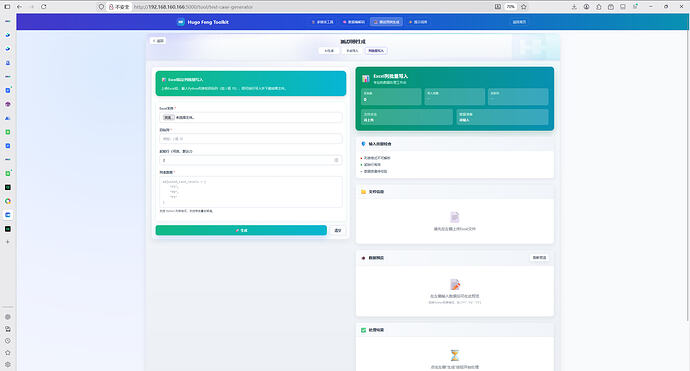The image size is (690, 371).
Task: Open the history clock icon in left sidebar
Action: point(7,341)
